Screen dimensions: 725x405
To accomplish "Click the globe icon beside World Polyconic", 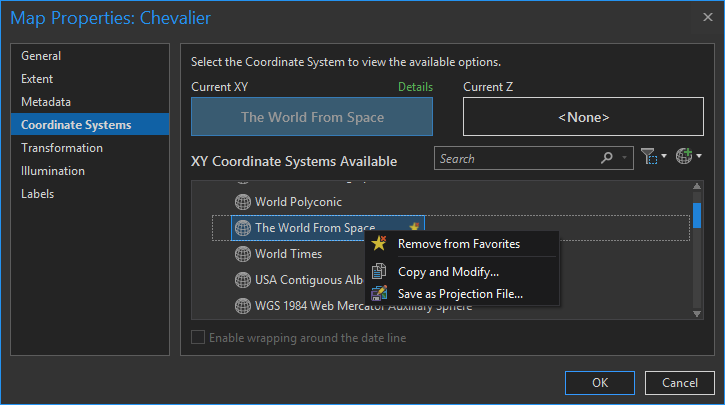I will pos(242,202).
